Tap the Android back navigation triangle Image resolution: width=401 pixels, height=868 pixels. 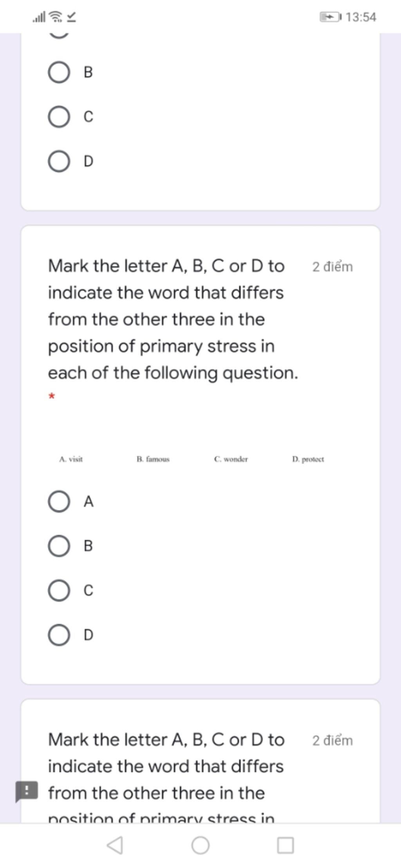point(115,845)
